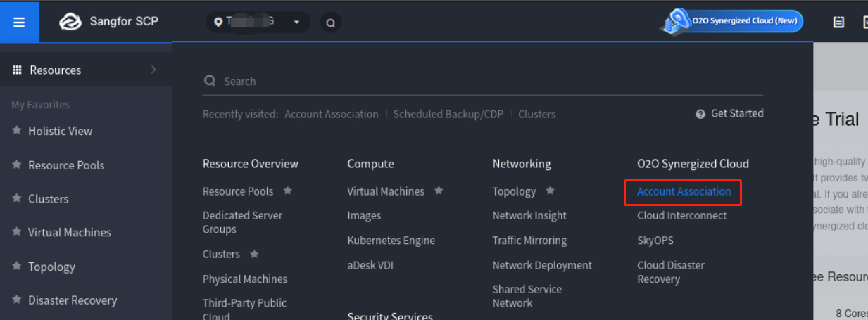Toggle favorite star beside Clusters in panel
This screenshot has width=868, height=320.
(254, 254)
